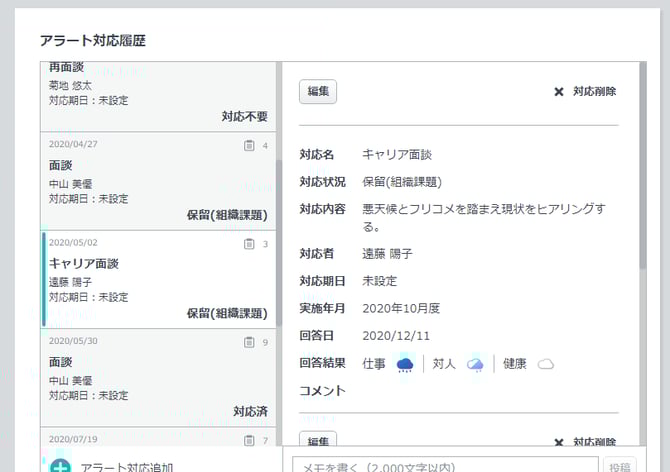Click the アラート対応履歴 heading
This screenshot has width=670, height=472.
[93, 41]
